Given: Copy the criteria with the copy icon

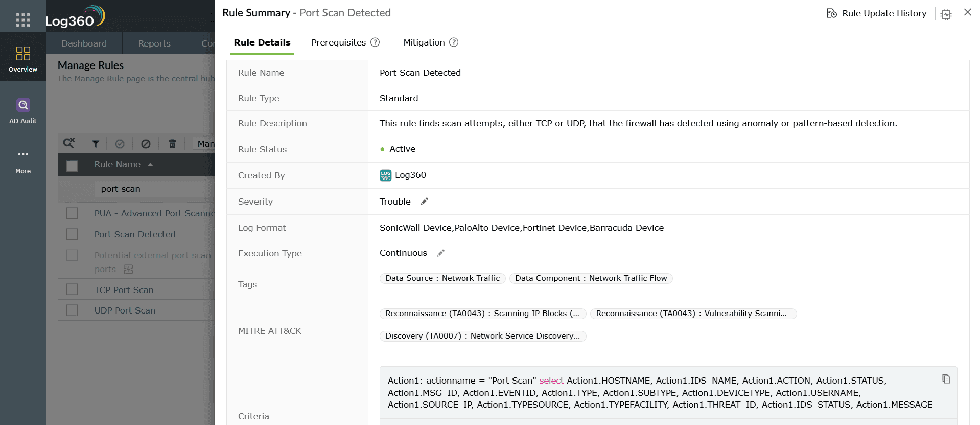Looking at the screenshot, I should 946,378.
